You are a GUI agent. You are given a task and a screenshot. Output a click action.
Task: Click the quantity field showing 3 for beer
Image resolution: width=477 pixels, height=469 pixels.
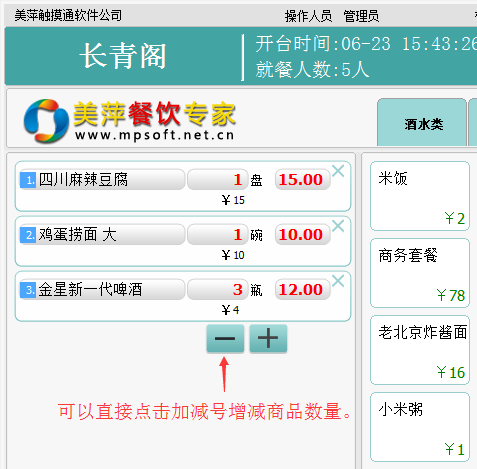tap(218, 290)
